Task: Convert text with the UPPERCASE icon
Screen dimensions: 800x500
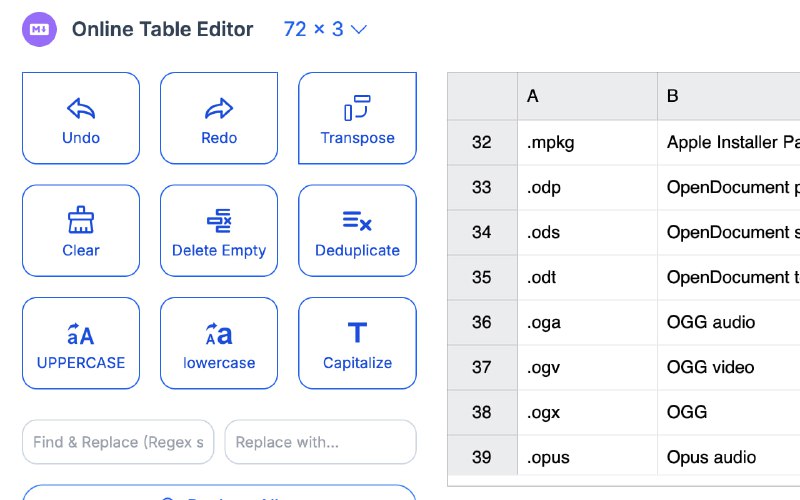Action: pyautogui.click(x=81, y=333)
